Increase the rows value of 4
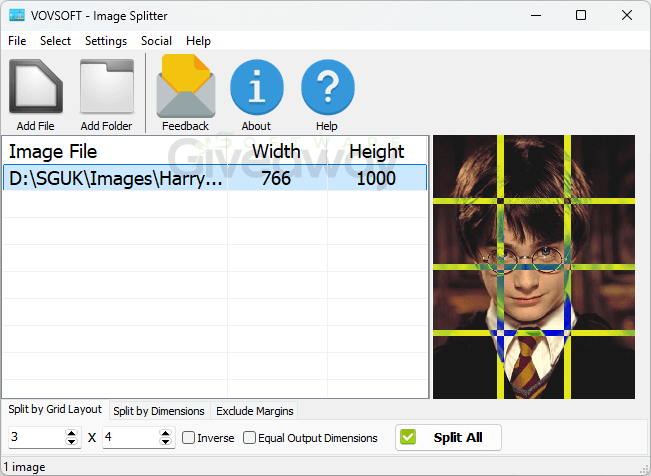This screenshot has height=476, width=651. pyautogui.click(x=166, y=433)
